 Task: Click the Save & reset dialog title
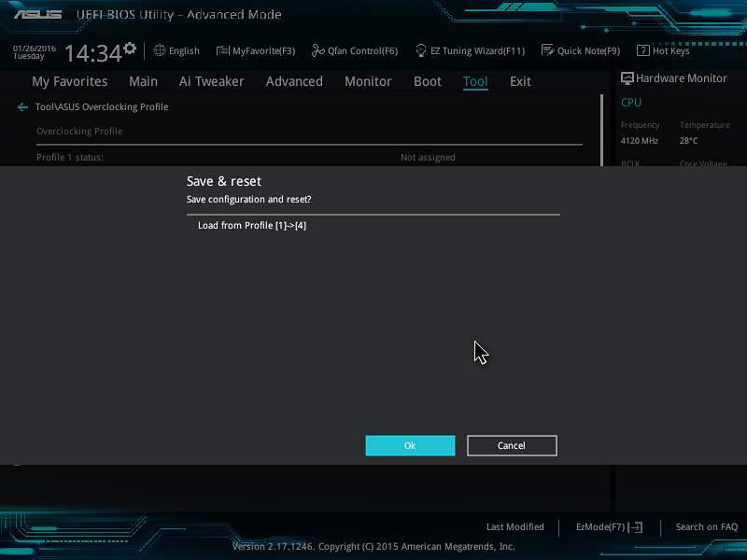coord(224,181)
